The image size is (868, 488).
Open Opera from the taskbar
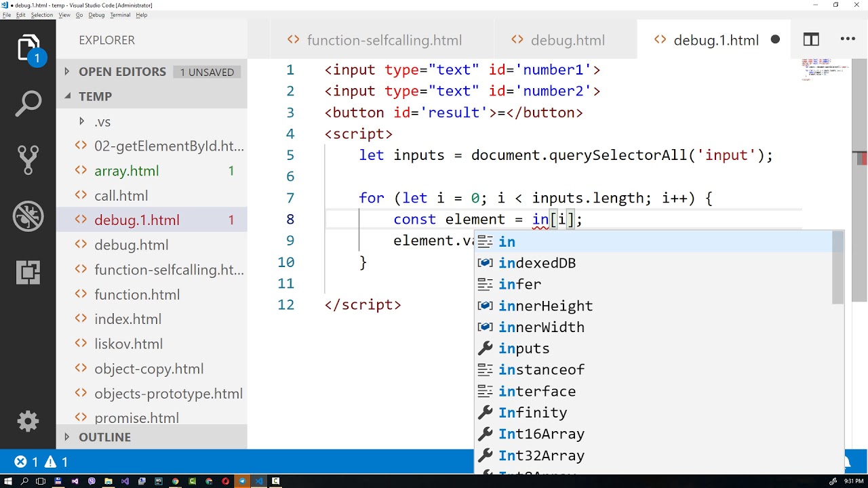tap(226, 481)
